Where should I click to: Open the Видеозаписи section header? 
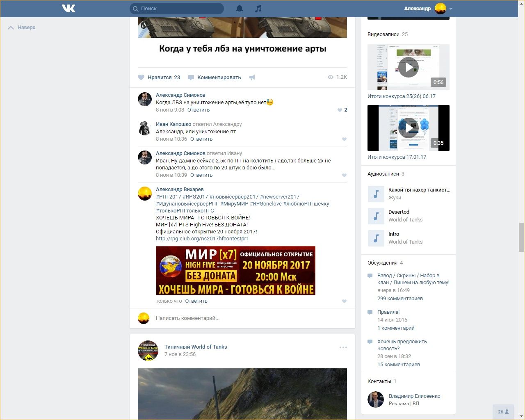[388, 34]
